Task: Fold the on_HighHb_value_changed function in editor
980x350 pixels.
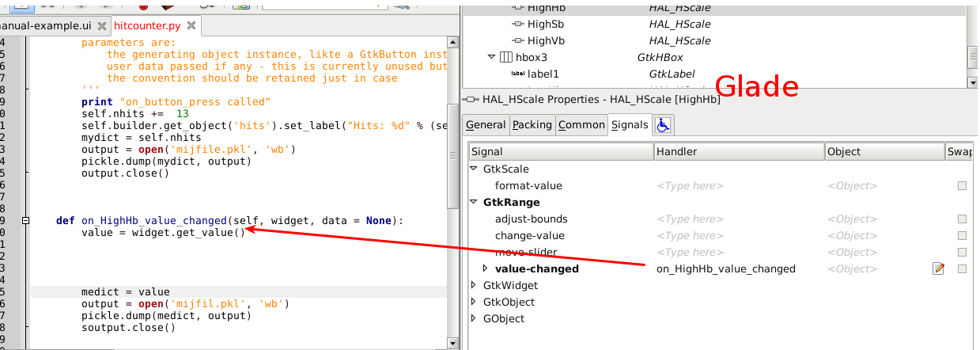Action: coord(26,221)
